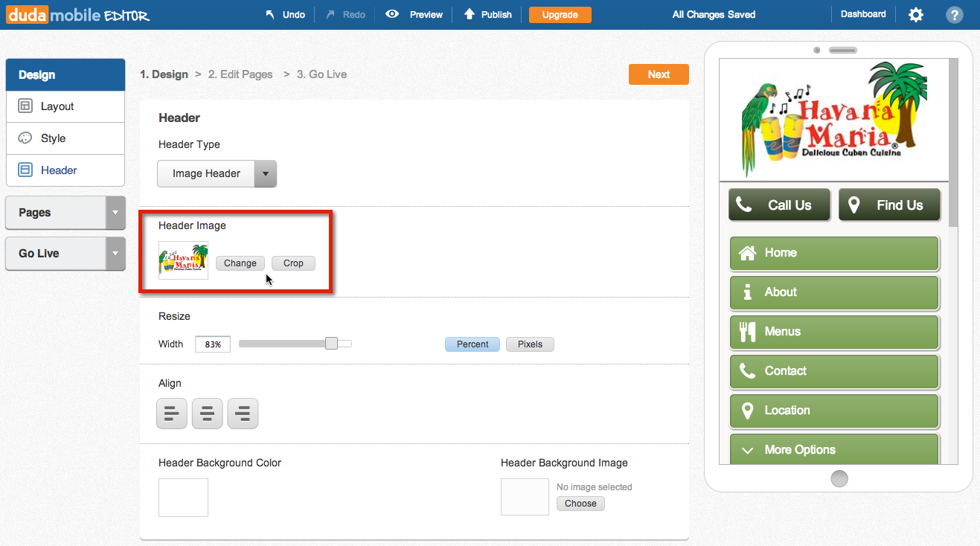Click the 1. Design breadcrumb step

click(164, 74)
